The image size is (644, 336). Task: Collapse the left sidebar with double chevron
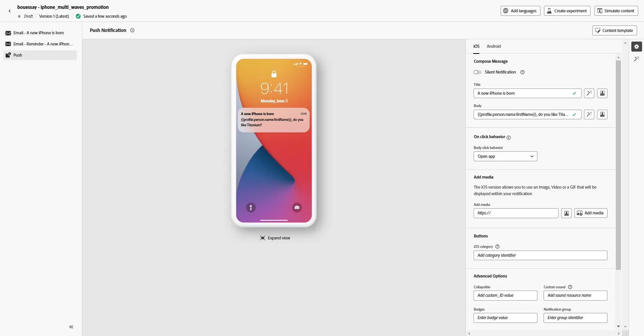(x=71, y=327)
